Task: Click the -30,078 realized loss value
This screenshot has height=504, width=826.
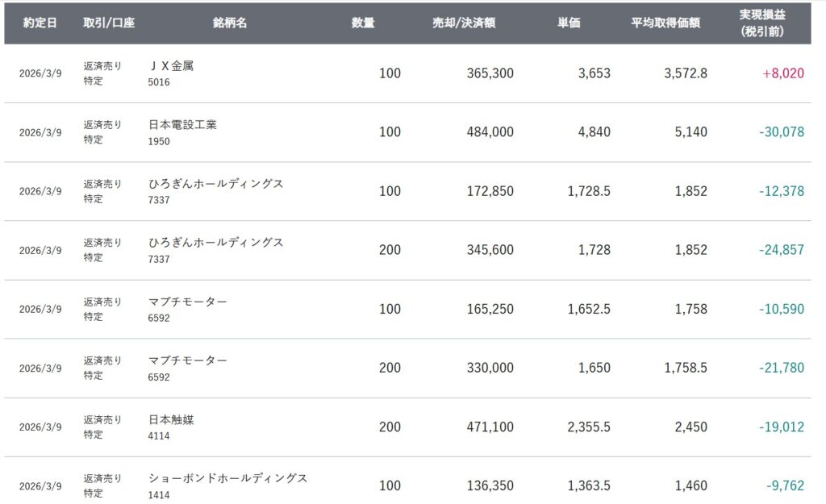Action: click(x=781, y=132)
